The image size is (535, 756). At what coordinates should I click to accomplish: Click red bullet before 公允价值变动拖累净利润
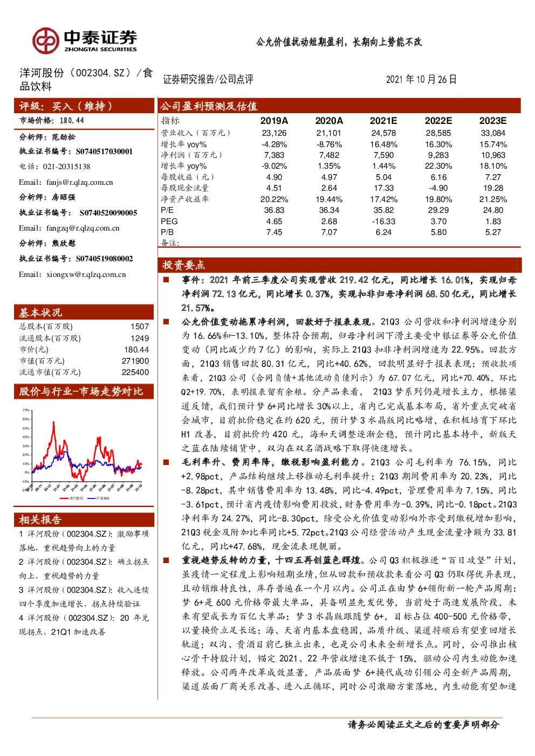167,322
